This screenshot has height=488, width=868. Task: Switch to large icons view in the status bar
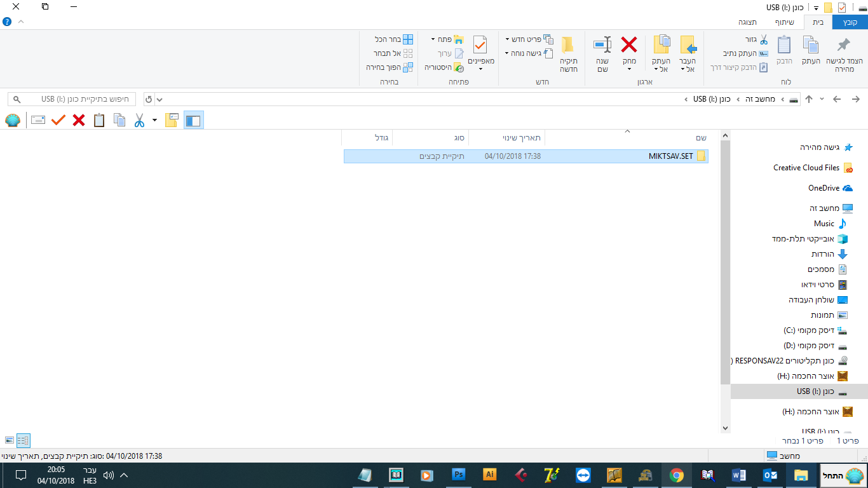(x=10, y=440)
